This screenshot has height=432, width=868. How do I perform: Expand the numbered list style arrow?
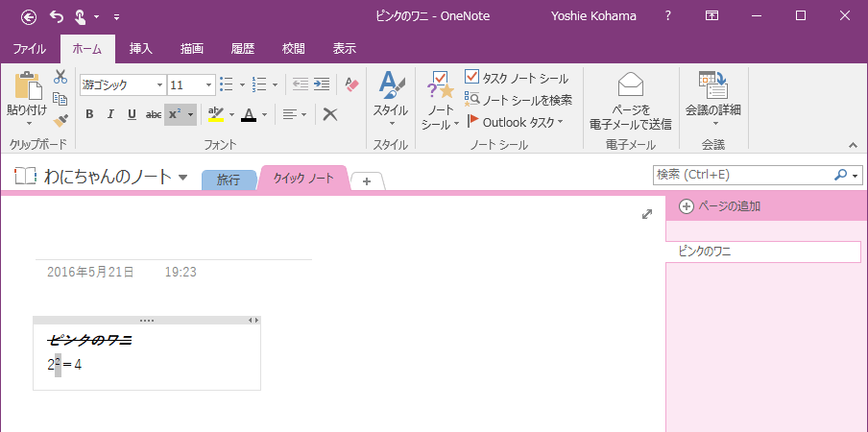(276, 85)
